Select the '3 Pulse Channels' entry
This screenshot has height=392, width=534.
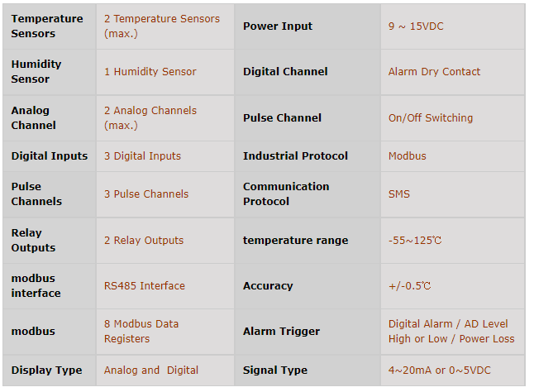(x=146, y=194)
